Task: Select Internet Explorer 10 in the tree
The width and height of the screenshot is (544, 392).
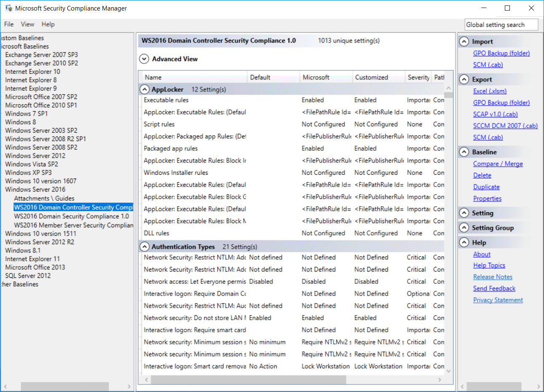Action: (x=32, y=72)
